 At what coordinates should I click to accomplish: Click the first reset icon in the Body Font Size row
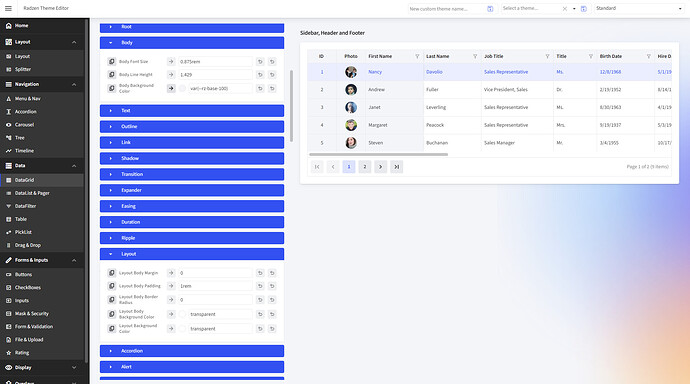pyautogui.click(x=260, y=62)
